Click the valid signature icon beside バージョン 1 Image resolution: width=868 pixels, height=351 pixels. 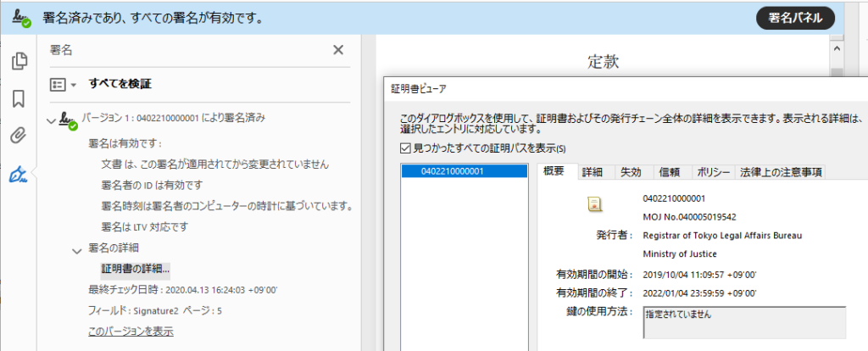tap(68, 121)
